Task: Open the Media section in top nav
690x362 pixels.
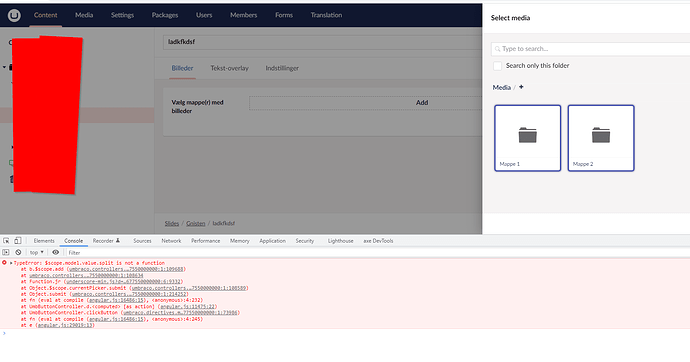Action: tap(84, 15)
